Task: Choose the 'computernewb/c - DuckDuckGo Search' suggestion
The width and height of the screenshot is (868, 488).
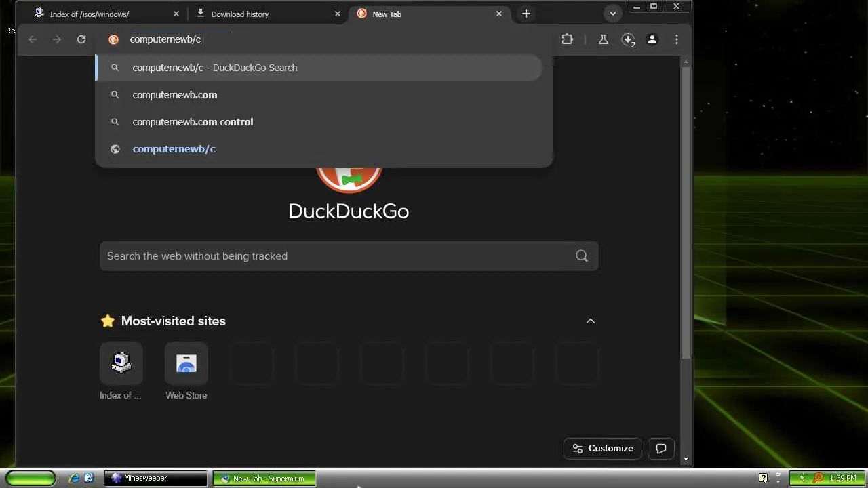Action: (x=319, y=68)
